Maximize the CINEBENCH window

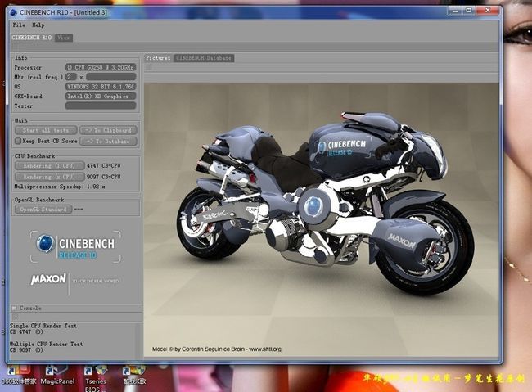coord(468,11)
